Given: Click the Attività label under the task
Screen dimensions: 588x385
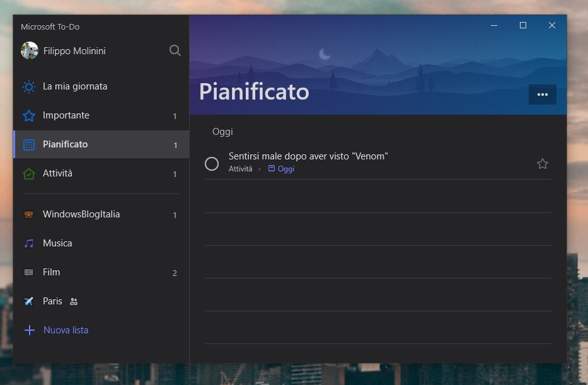Looking at the screenshot, I should pos(240,169).
